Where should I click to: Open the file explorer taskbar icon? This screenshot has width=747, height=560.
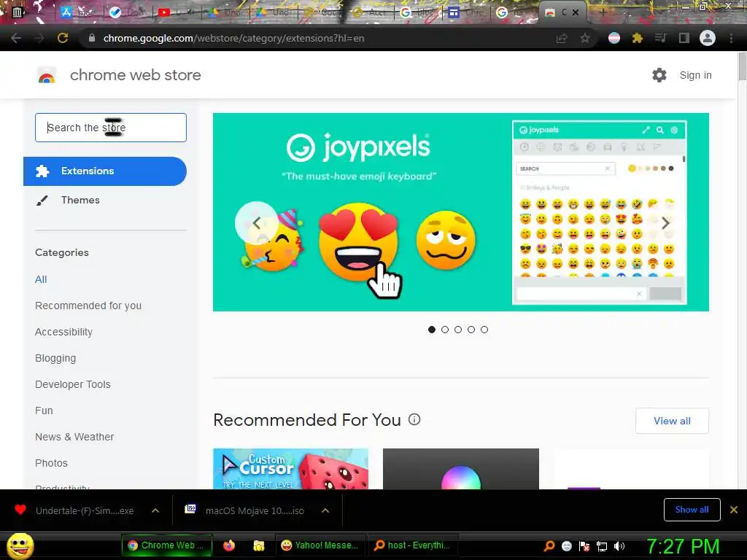pos(259,545)
